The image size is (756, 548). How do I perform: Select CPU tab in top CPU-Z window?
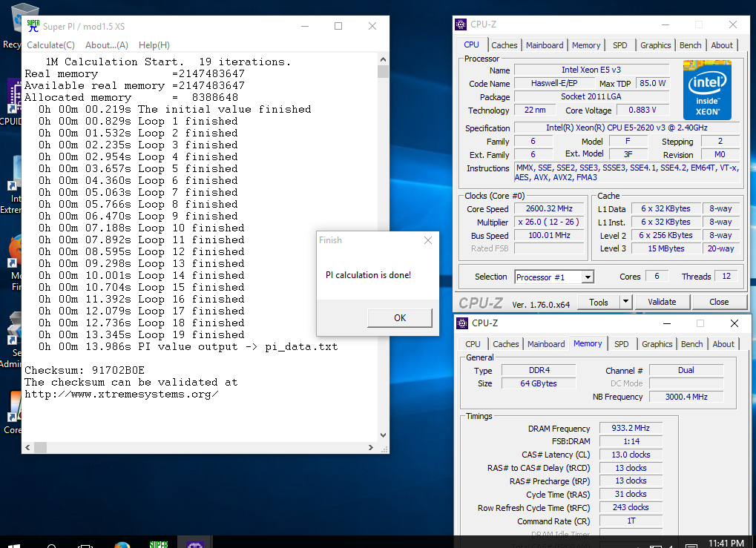[472, 44]
